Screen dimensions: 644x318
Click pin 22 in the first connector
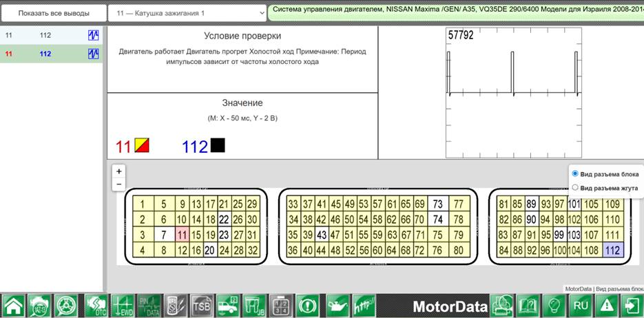point(223,220)
